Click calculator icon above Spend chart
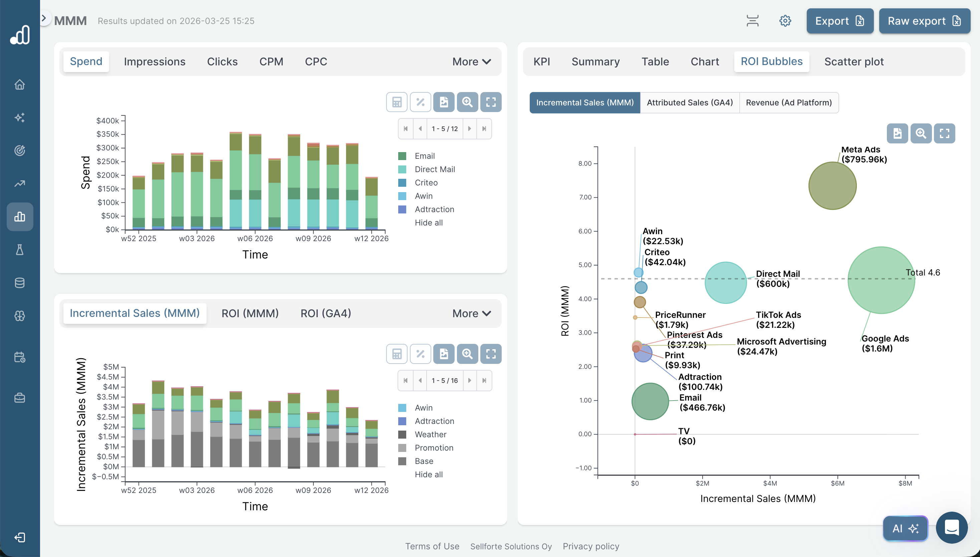Image resolution: width=980 pixels, height=557 pixels. pyautogui.click(x=397, y=102)
